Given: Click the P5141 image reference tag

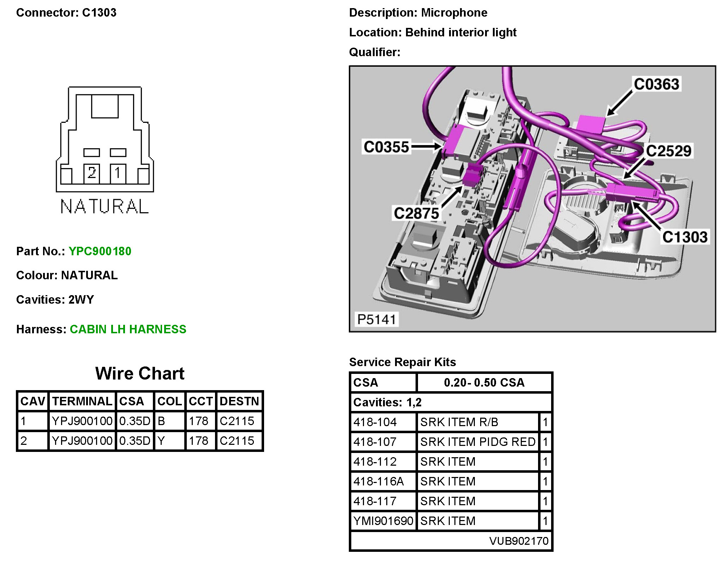Looking at the screenshot, I should [376, 319].
